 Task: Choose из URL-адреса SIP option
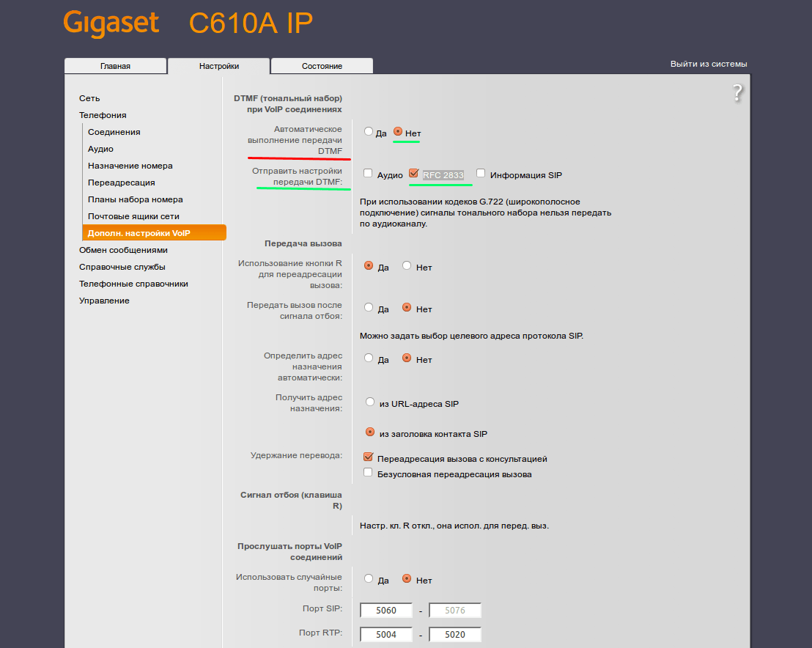[x=370, y=402]
